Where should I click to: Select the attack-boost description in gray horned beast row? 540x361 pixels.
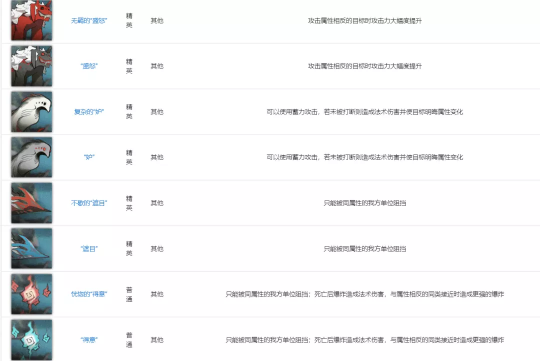pyautogui.click(x=365, y=66)
